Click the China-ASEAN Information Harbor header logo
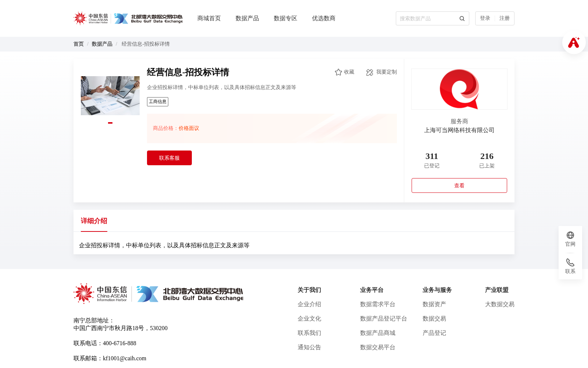The image size is (588, 368). point(91,18)
